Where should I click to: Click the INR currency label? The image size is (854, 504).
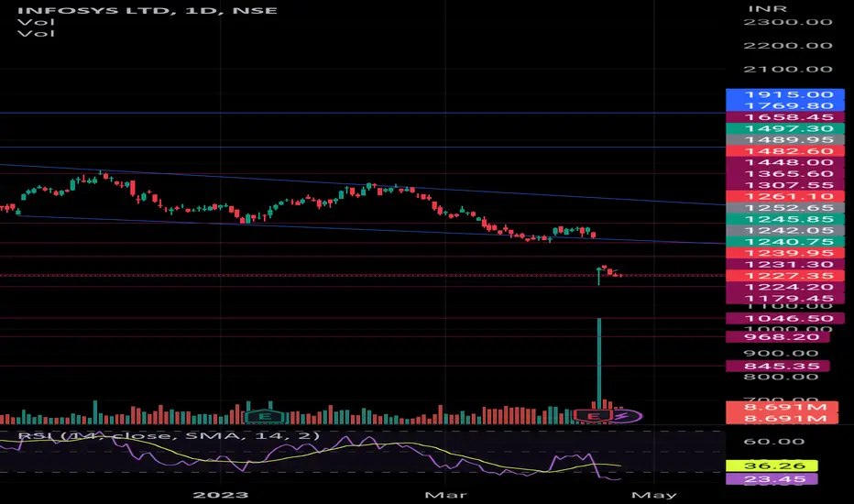tap(767, 9)
